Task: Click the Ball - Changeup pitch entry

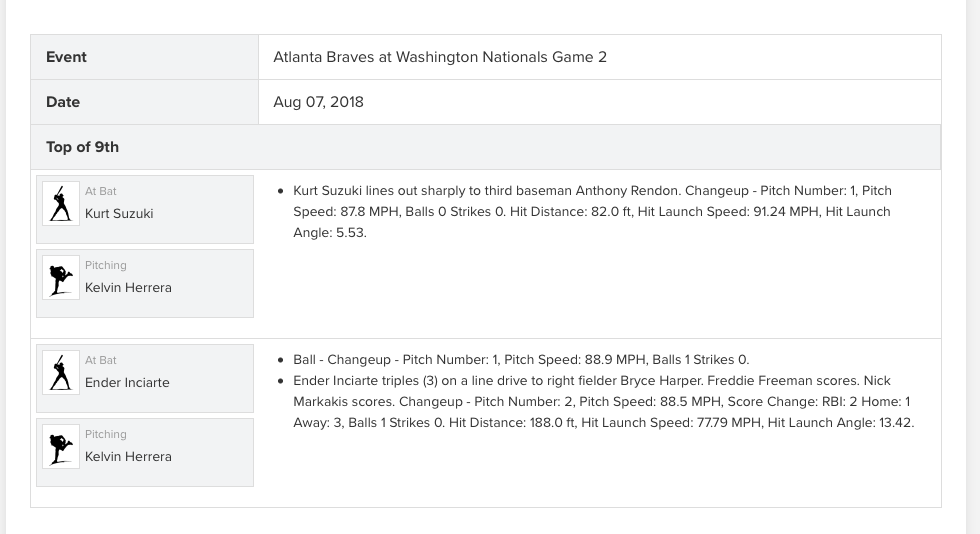Action: [521, 360]
